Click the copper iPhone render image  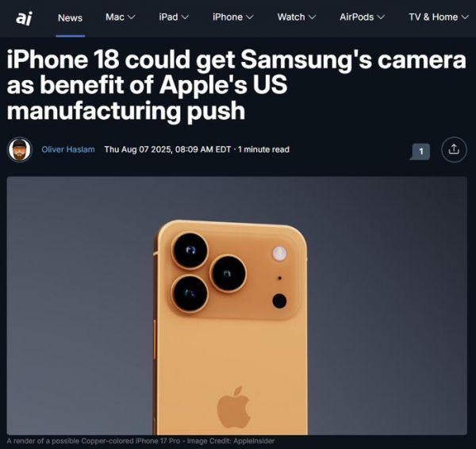[236, 305]
